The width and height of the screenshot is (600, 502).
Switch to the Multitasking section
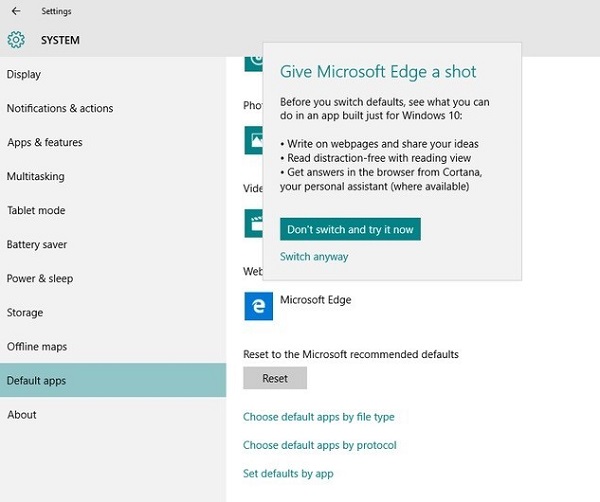tap(35, 176)
